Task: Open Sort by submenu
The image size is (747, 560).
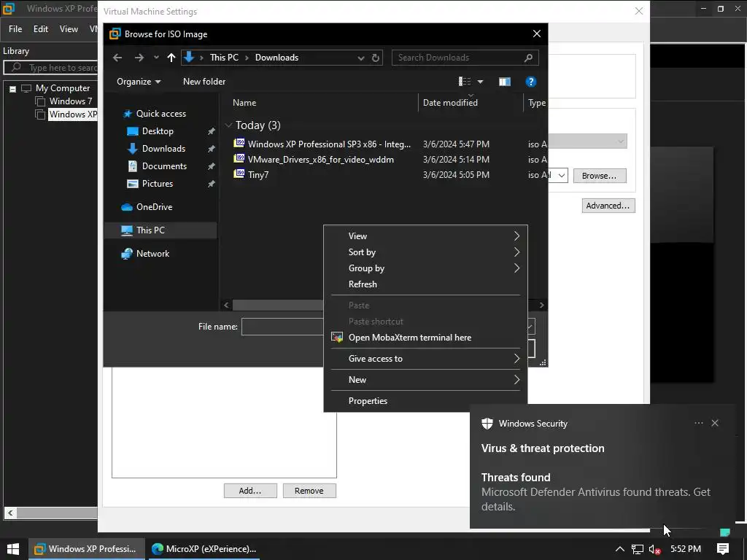Action: click(425, 252)
